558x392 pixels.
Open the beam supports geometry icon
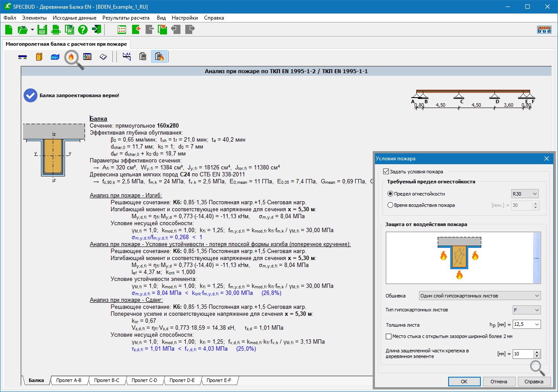[23, 57]
